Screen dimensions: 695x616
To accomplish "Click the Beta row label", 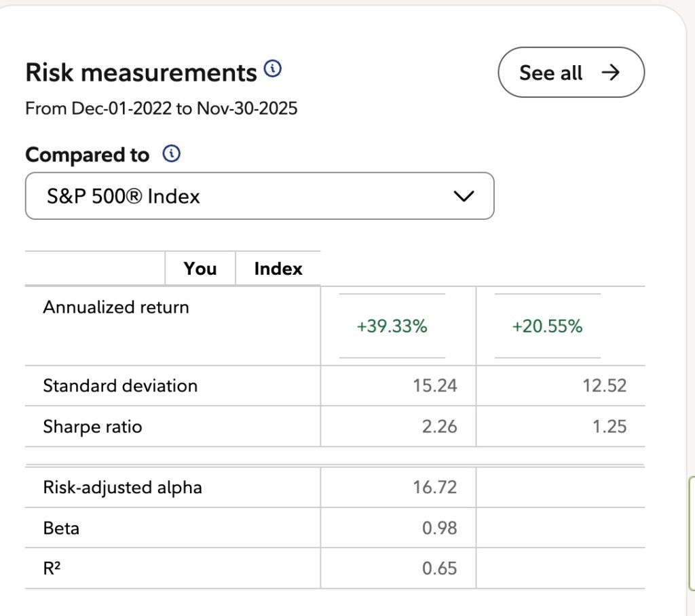I will [x=61, y=528].
